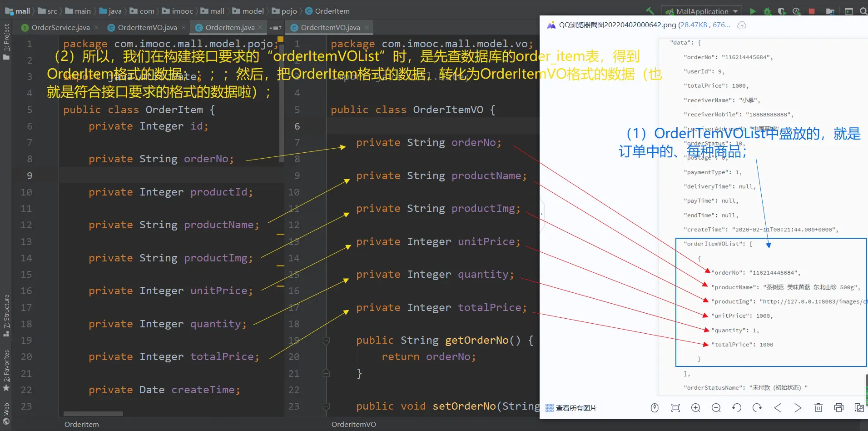Rotate the image counterclockwise

pyautogui.click(x=737, y=408)
